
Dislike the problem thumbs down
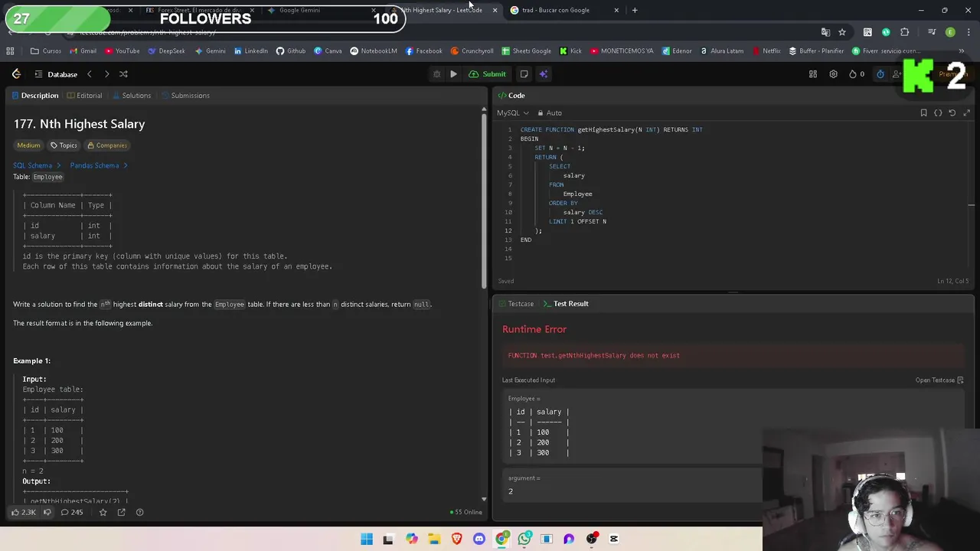(x=47, y=512)
